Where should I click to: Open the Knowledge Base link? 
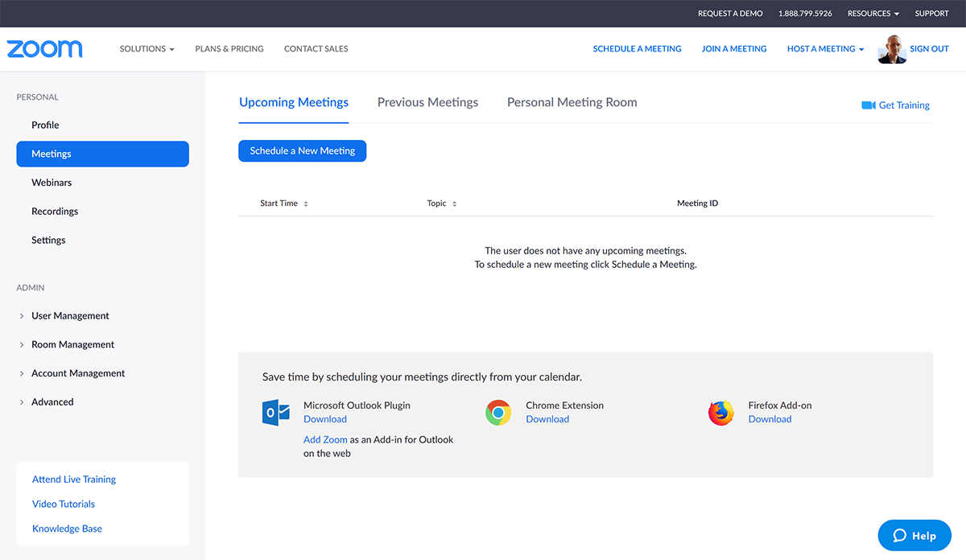click(x=67, y=528)
